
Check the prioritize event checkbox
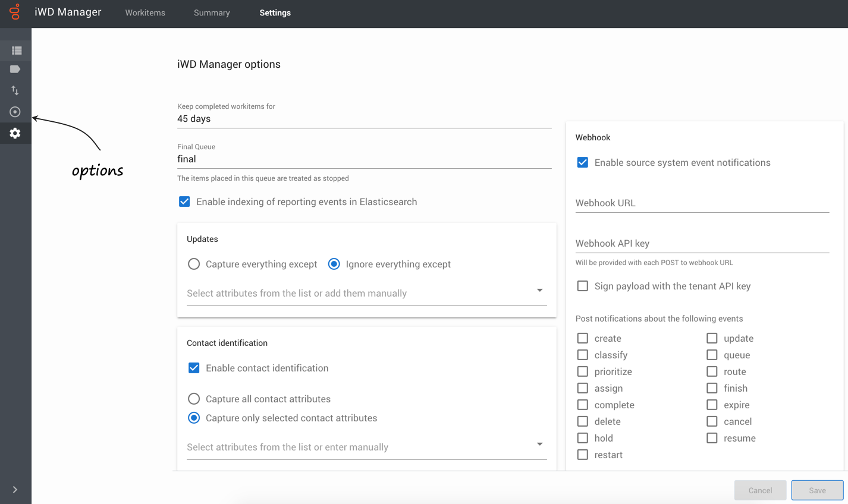(x=583, y=372)
